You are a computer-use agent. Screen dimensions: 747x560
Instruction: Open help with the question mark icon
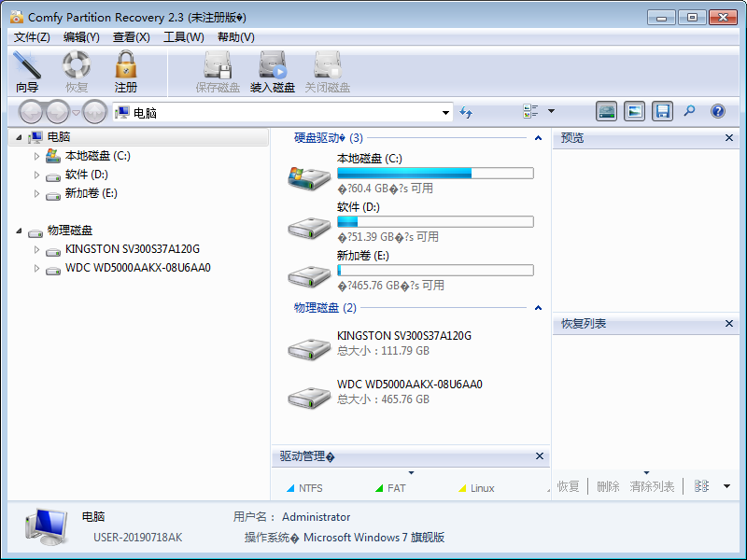pyautogui.click(x=718, y=111)
